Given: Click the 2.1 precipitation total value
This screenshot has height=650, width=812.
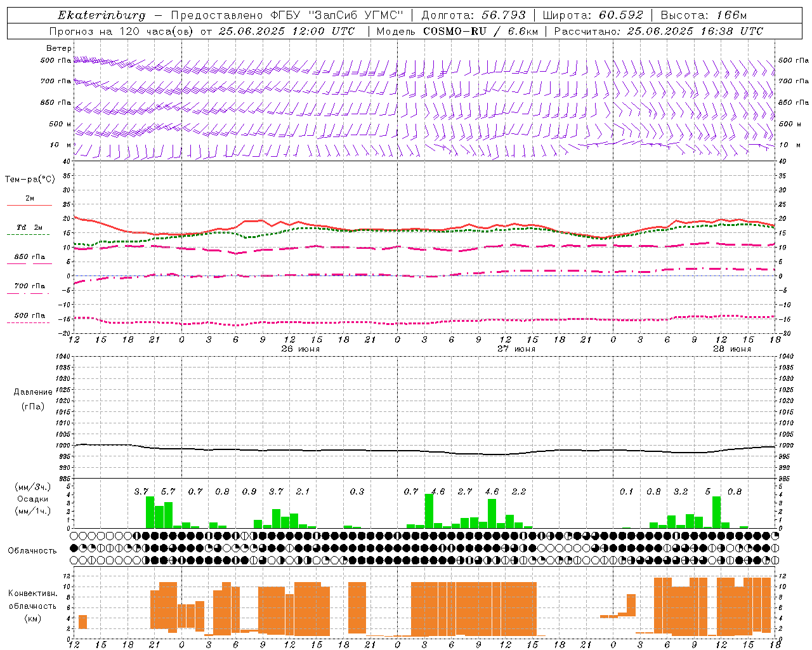Looking at the screenshot, I should coord(303,491).
